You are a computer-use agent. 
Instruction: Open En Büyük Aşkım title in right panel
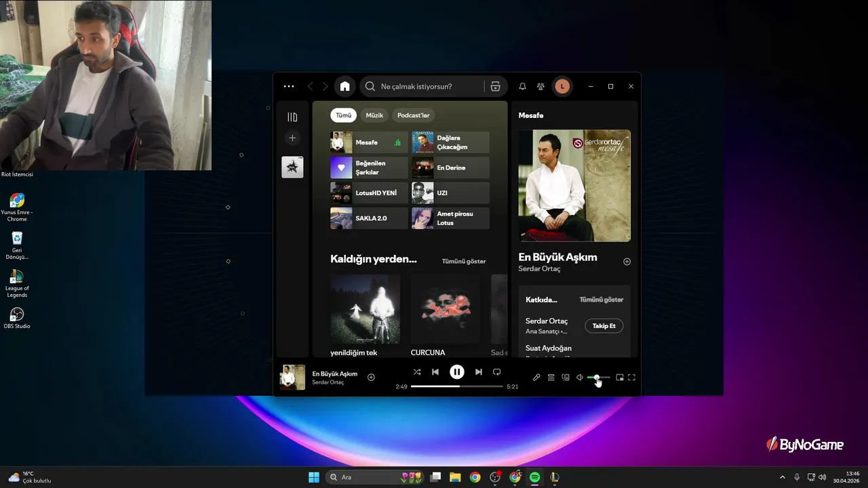(557, 257)
